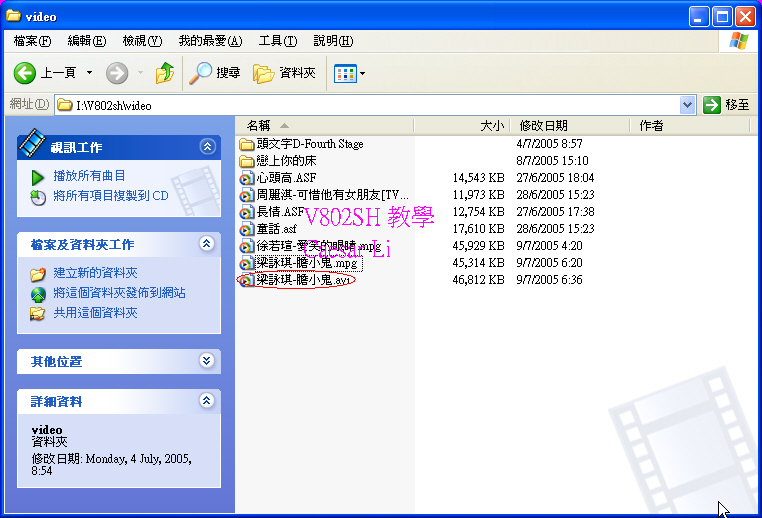This screenshot has height=518, width=762.
Task: Open the Back button history dropdown
Action: pos(89,73)
